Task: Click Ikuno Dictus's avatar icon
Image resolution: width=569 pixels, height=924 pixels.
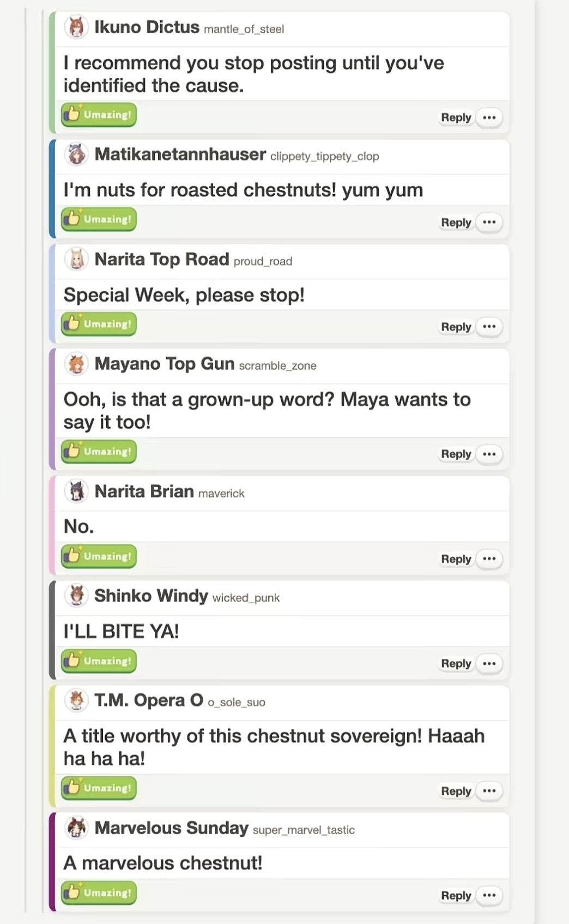Action: pos(76,27)
